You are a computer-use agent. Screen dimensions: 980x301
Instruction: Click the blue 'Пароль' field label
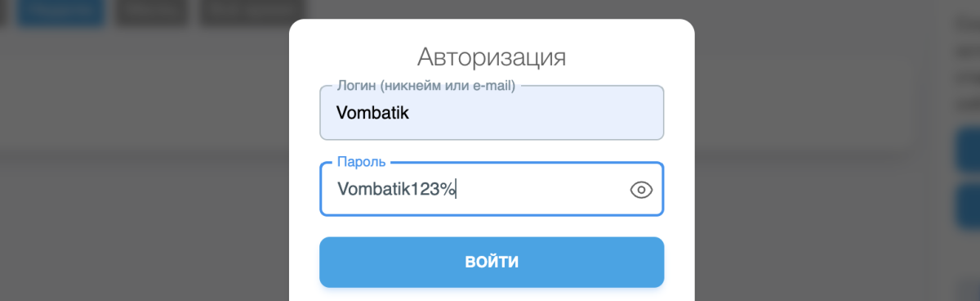pyautogui.click(x=361, y=162)
